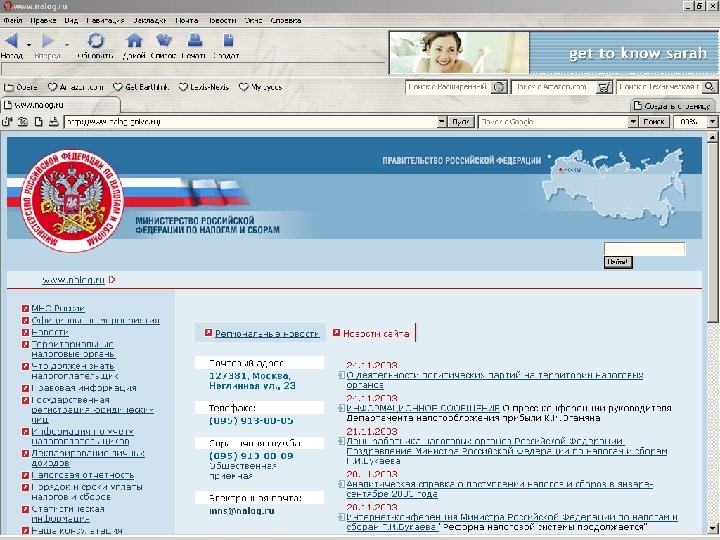Click the camera-like icon beside the address field
Viewport: 720px width, 540px height.
pyautogui.click(x=22, y=122)
